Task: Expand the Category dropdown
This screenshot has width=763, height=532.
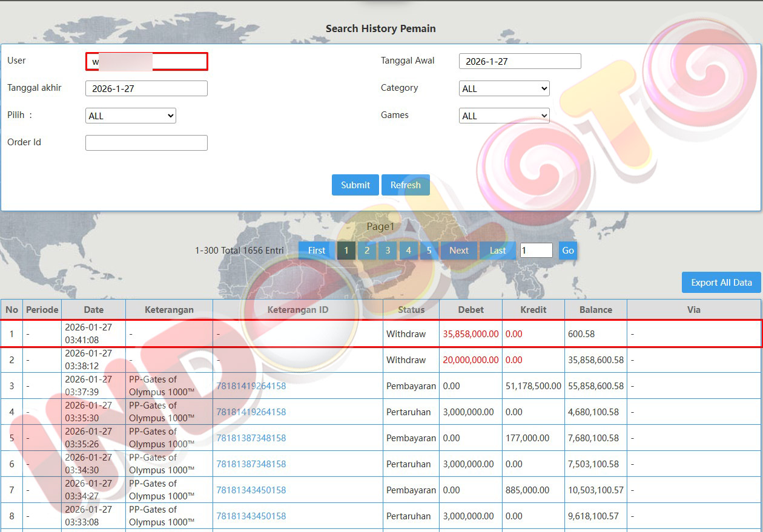Action: pos(504,88)
